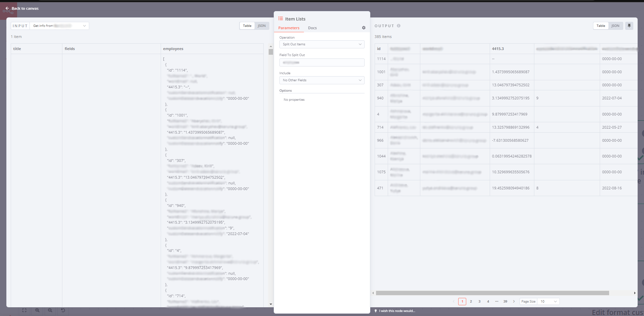Click the fit-to-view canvas icon
This screenshot has width=644, height=316.
24,310
